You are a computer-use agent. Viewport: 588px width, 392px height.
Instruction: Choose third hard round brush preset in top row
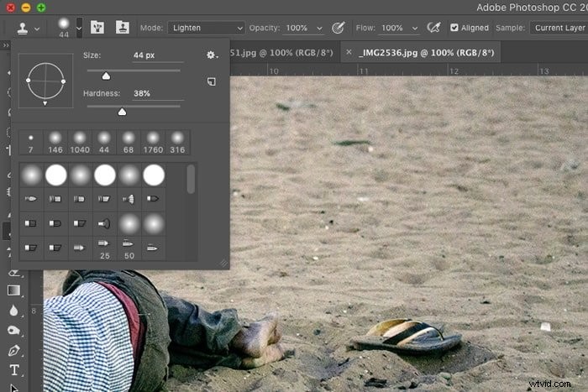(154, 175)
